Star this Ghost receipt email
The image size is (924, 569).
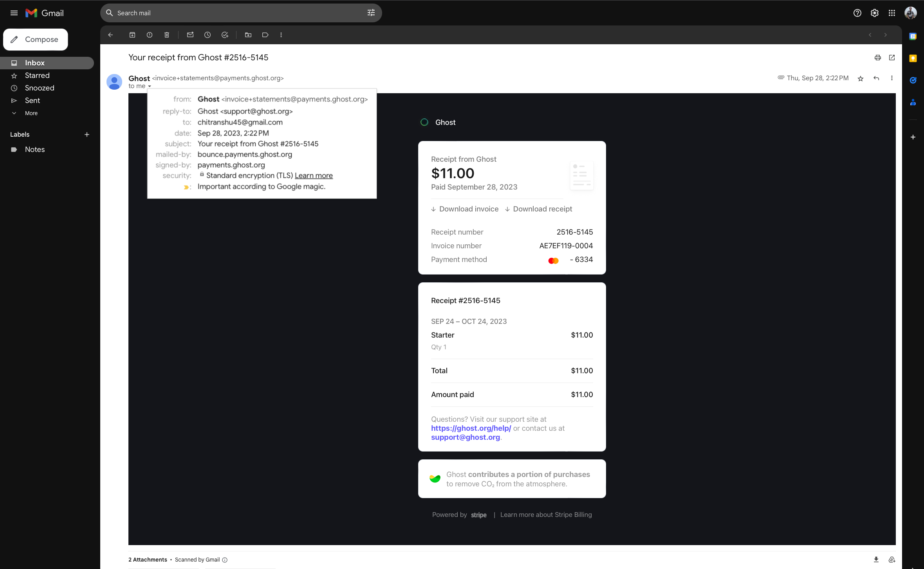[x=861, y=78]
